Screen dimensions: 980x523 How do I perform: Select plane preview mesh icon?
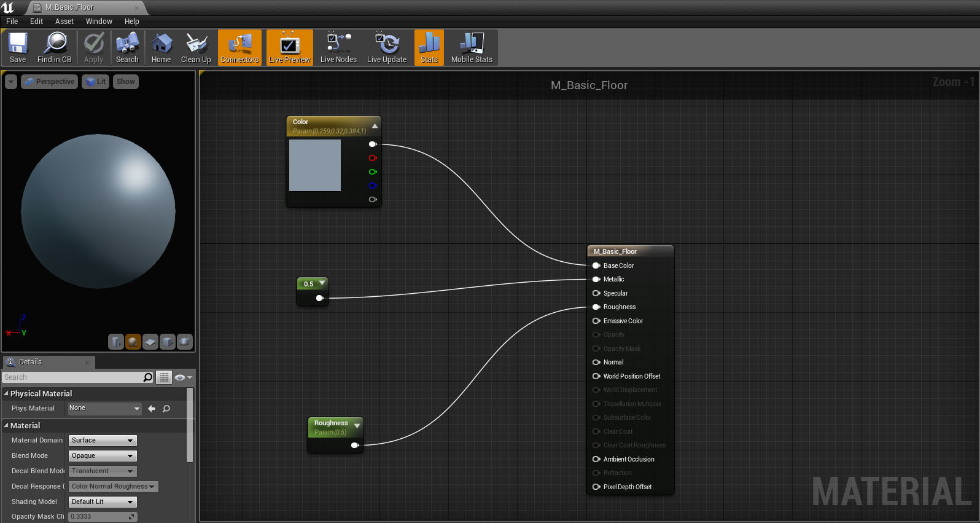click(x=150, y=342)
